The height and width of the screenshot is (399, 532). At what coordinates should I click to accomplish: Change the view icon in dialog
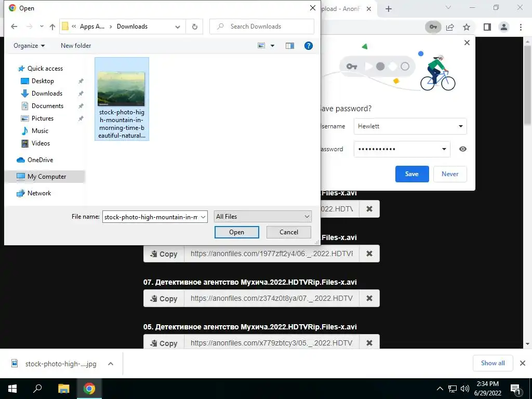tap(261, 46)
